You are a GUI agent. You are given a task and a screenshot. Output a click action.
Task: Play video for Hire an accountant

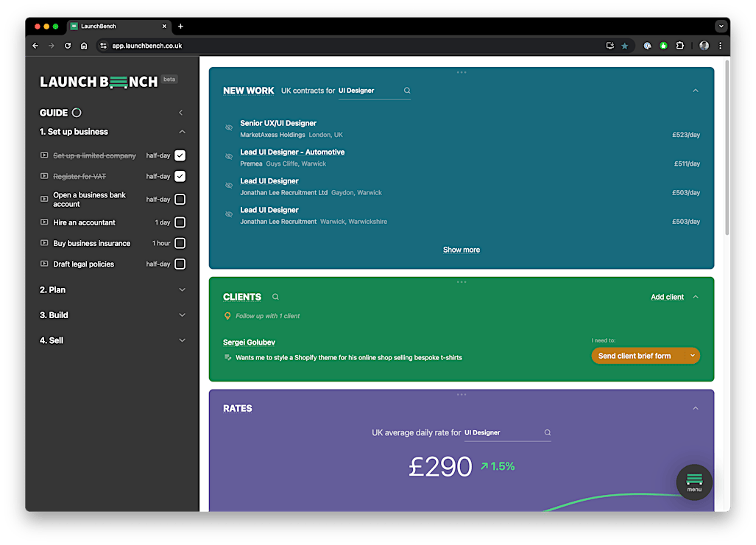[45, 222]
